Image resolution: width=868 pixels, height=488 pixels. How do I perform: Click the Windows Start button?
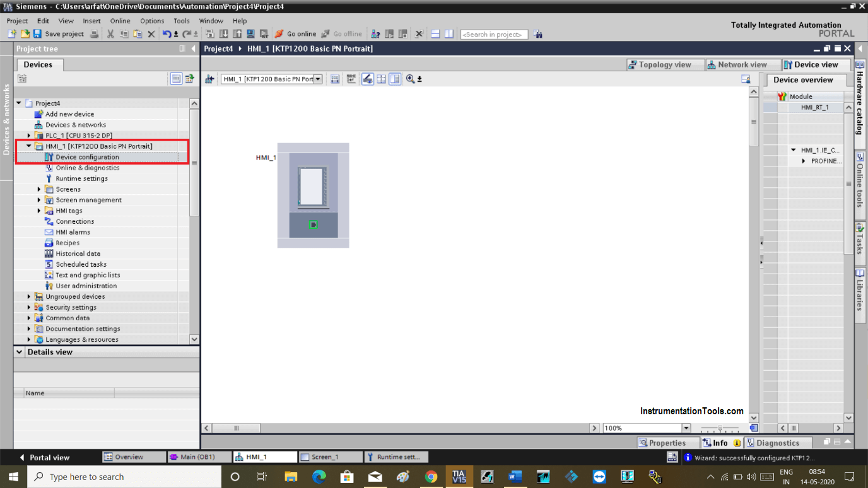13,477
